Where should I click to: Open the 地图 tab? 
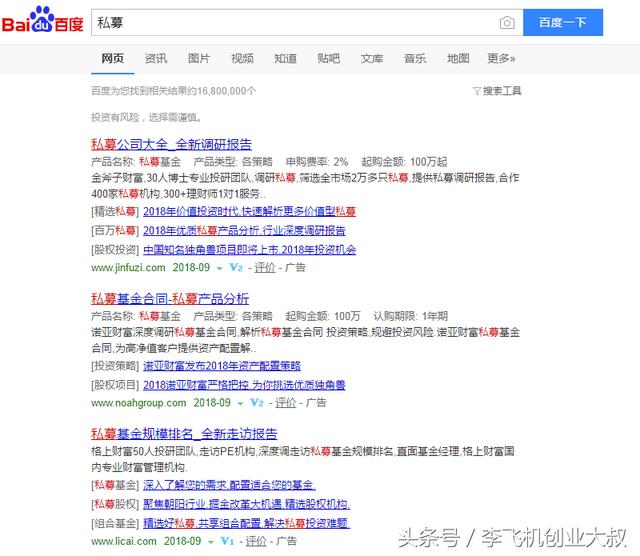[458, 58]
